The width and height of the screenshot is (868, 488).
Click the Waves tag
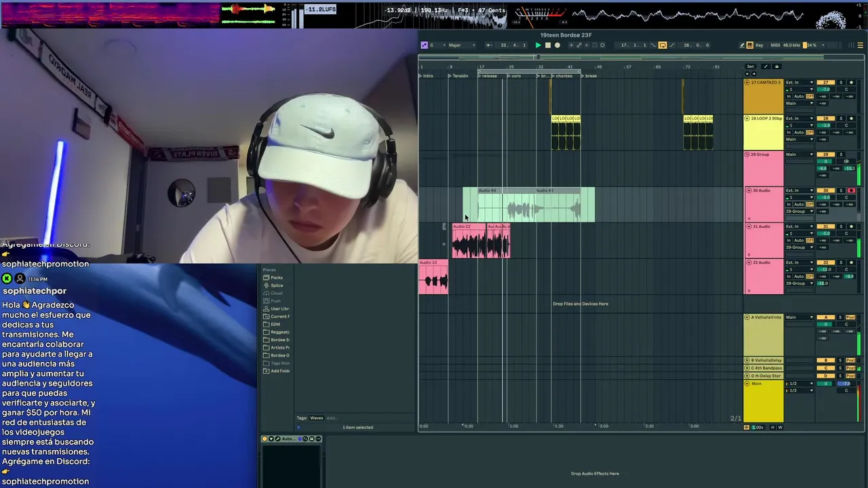click(317, 418)
